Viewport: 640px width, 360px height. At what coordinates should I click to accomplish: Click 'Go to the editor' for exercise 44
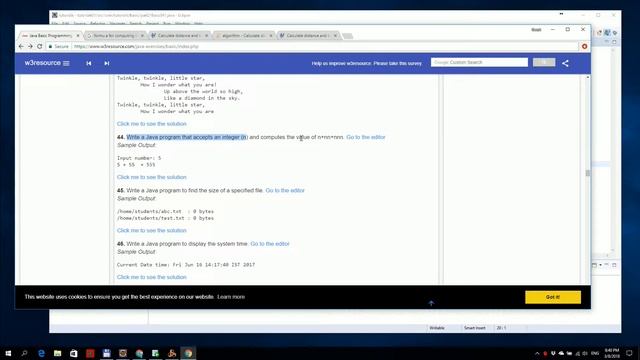tap(366, 137)
